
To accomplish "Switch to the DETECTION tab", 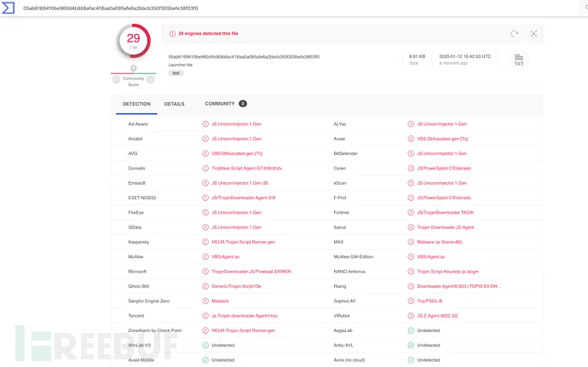I will pos(136,104).
